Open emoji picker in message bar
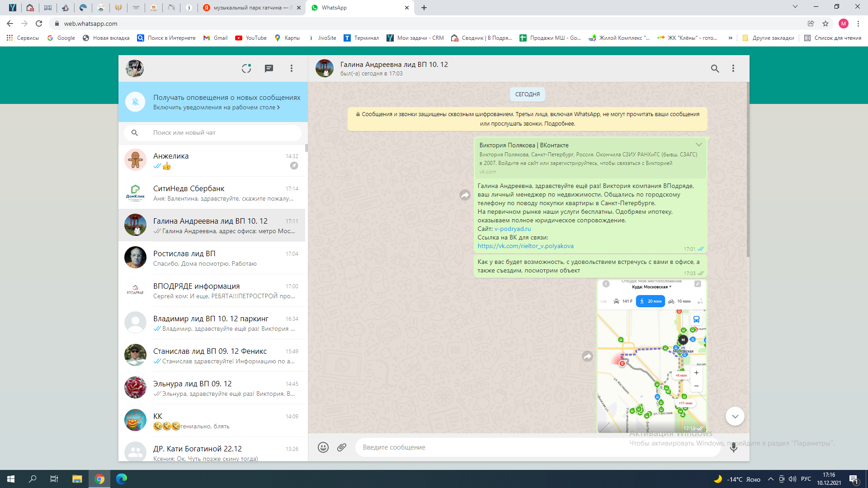 [323, 447]
